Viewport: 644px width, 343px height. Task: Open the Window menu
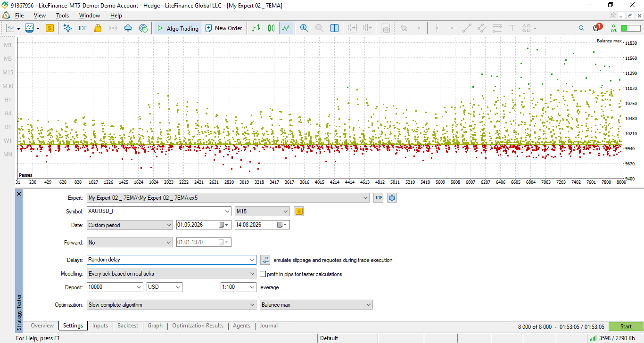pos(90,16)
